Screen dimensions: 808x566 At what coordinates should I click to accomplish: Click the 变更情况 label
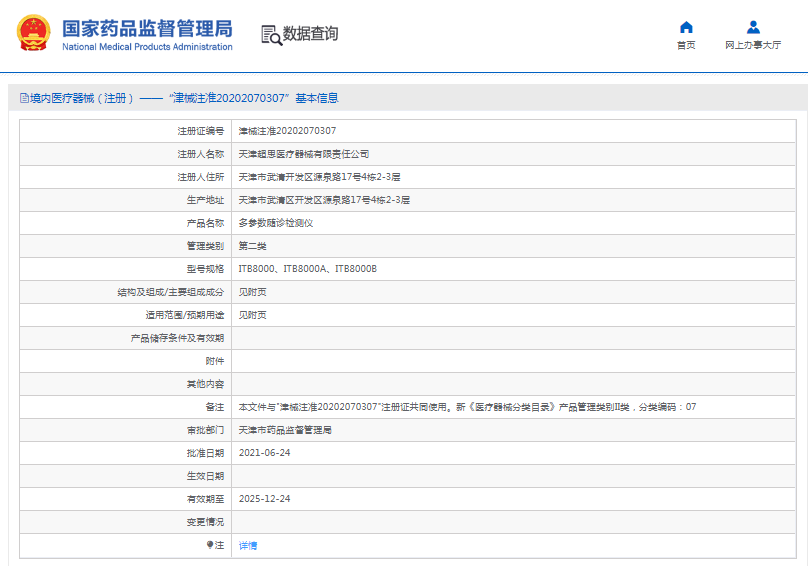click(x=206, y=522)
